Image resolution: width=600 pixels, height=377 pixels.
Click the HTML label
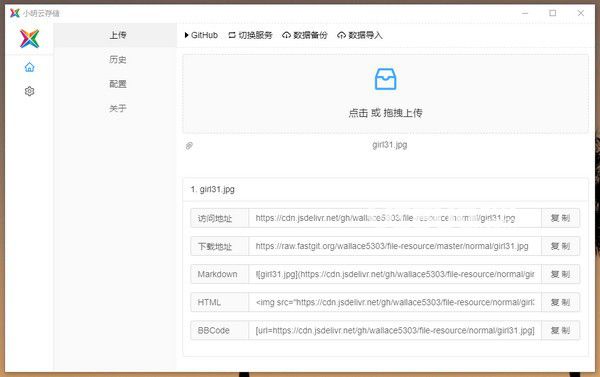tap(219, 302)
